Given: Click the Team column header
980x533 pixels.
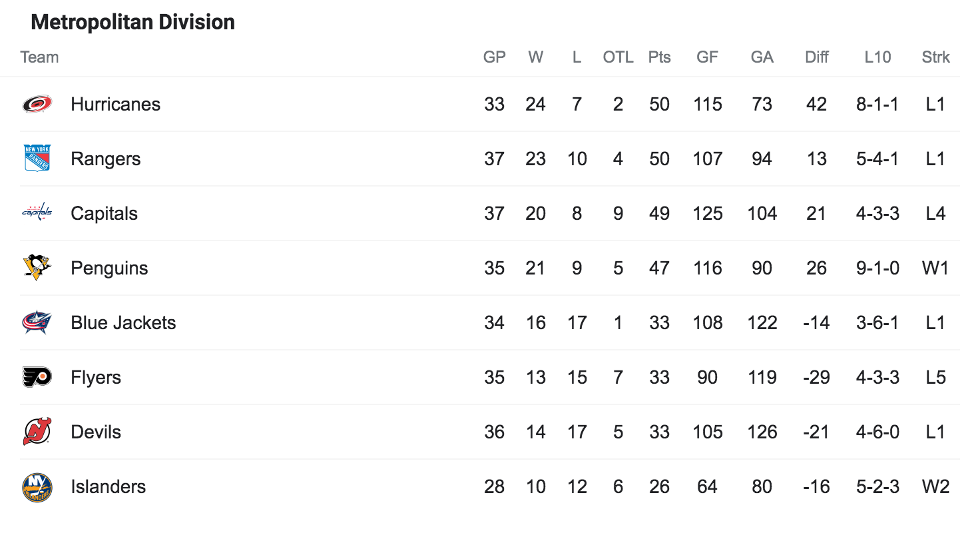Looking at the screenshot, I should pos(39,57).
